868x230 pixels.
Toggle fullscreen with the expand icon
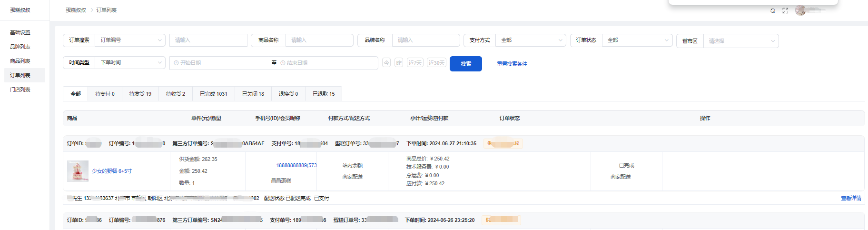pyautogui.click(x=785, y=10)
